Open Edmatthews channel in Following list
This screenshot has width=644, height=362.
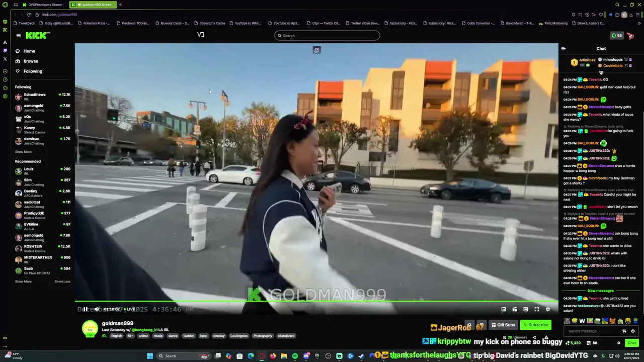click(43, 96)
